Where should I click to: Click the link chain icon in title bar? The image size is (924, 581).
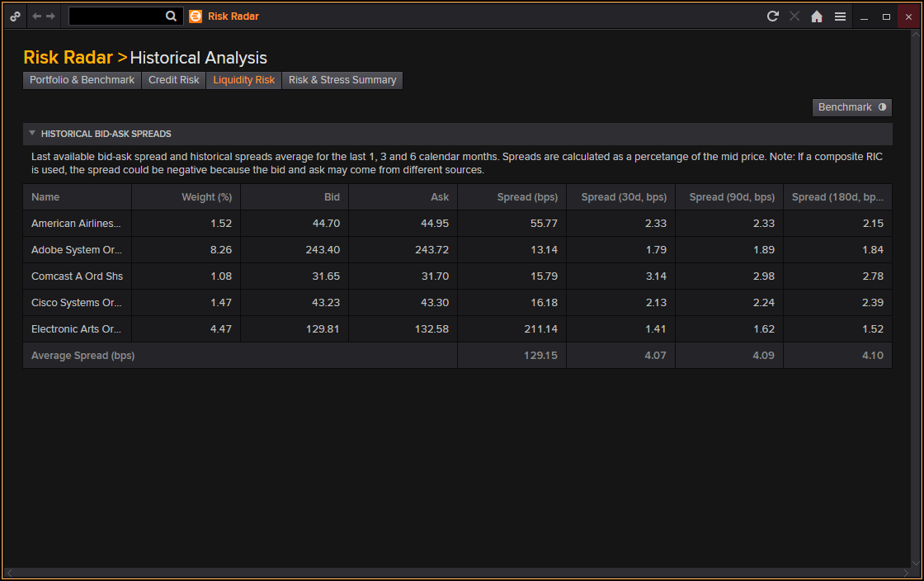coord(16,17)
